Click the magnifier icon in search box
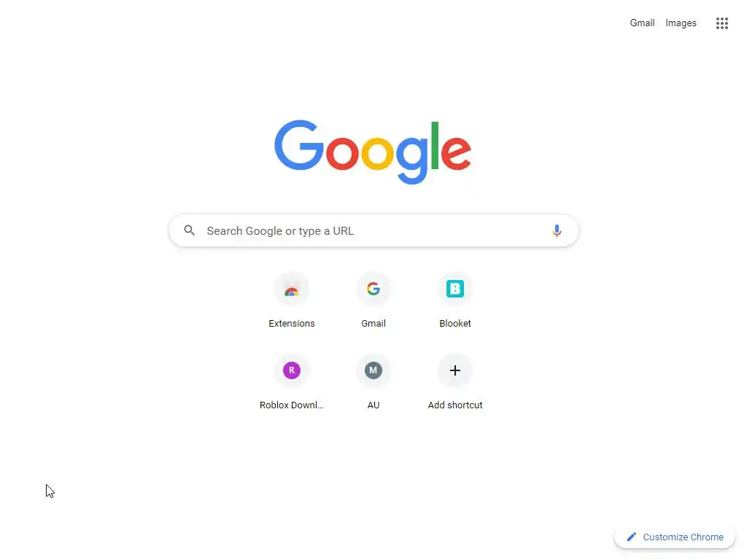747x560 pixels. point(190,230)
